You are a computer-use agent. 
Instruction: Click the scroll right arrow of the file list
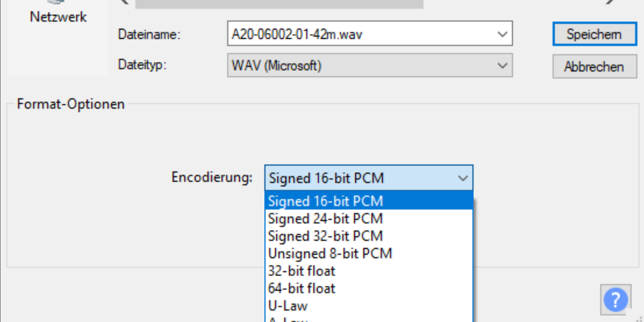click(611, 2)
